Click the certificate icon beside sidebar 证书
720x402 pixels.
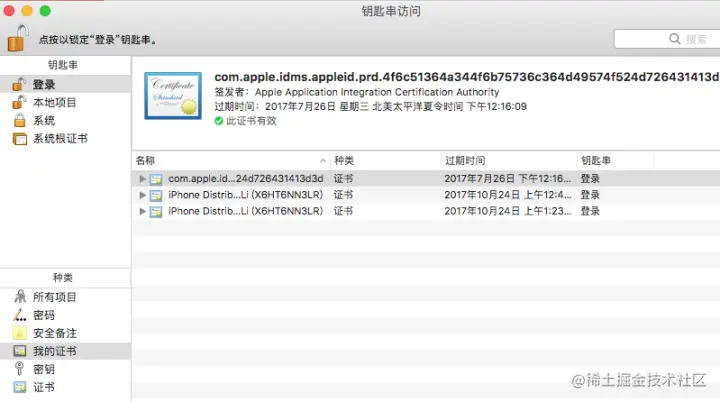click(x=20, y=387)
